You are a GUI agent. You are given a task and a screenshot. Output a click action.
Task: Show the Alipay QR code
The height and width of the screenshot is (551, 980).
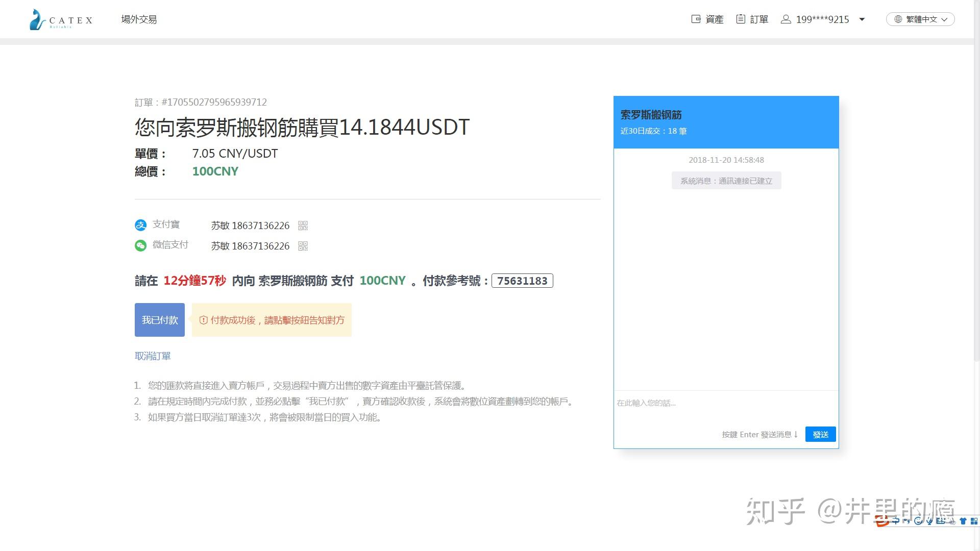click(303, 226)
